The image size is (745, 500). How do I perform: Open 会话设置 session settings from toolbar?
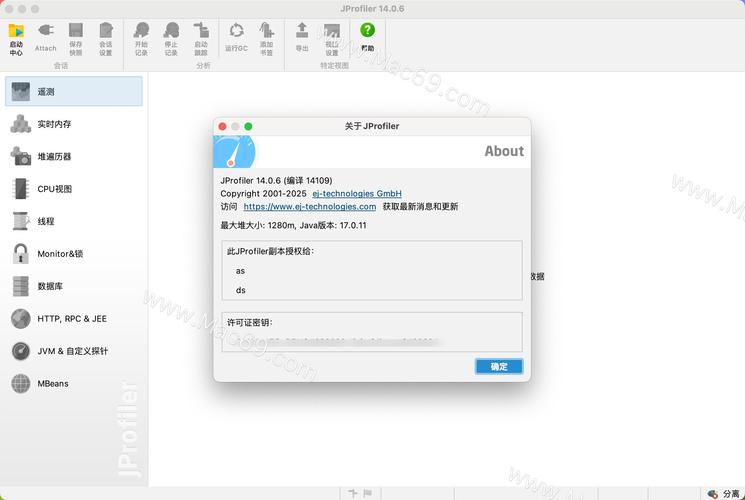(106, 36)
